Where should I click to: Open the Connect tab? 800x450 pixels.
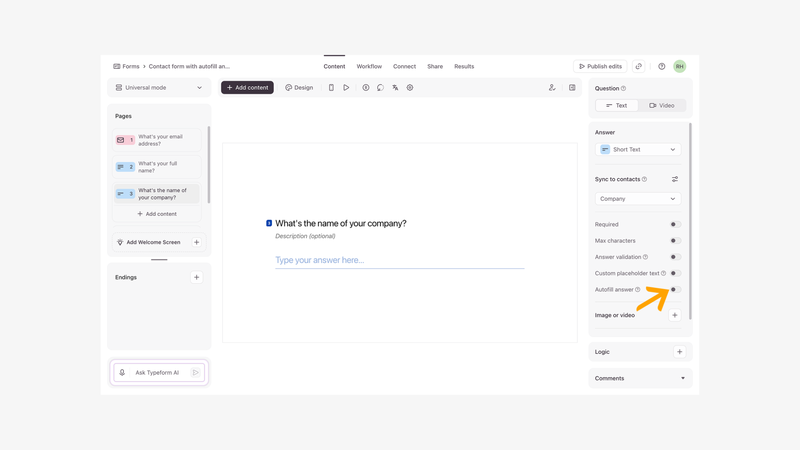(x=404, y=66)
